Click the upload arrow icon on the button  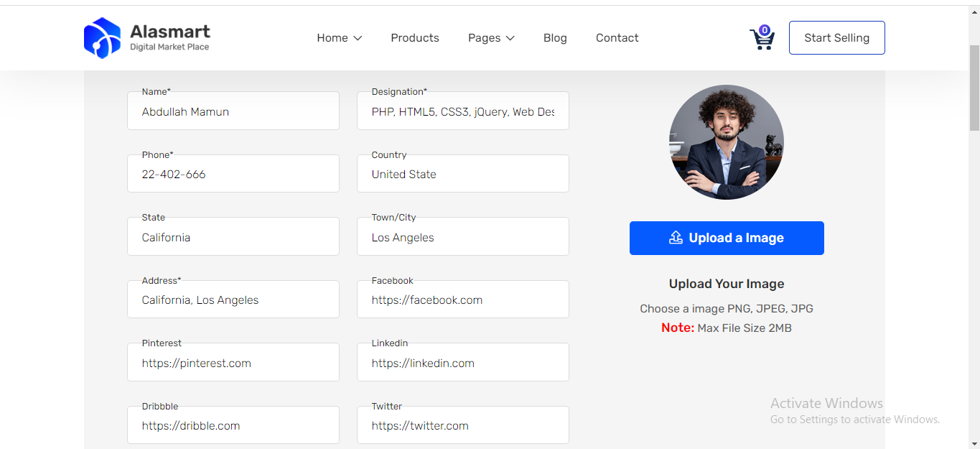tap(676, 238)
